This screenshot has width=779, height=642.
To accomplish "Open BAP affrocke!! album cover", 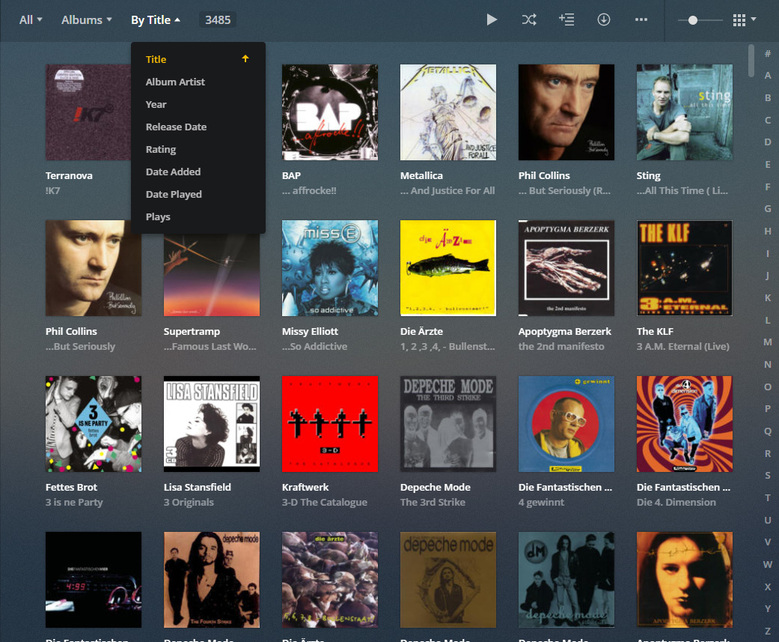I will click(330, 112).
